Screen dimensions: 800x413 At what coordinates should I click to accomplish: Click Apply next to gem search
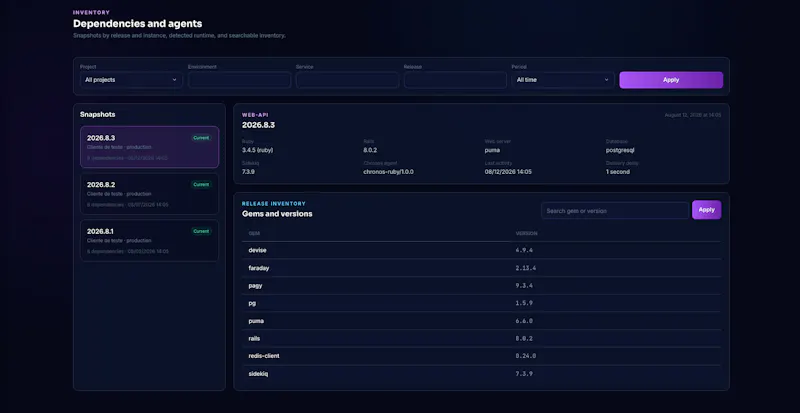point(707,210)
